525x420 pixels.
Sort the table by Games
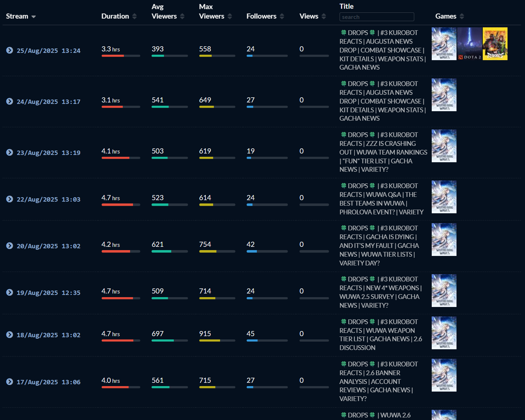pyautogui.click(x=450, y=16)
